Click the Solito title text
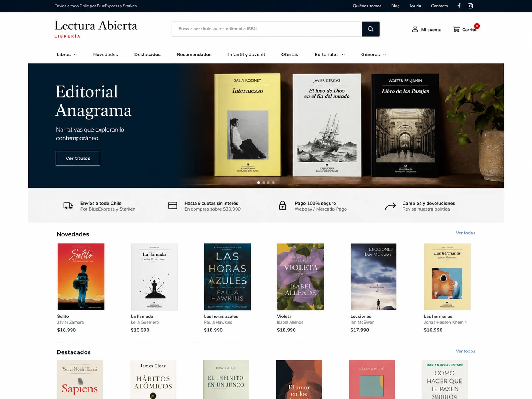 tap(63, 316)
